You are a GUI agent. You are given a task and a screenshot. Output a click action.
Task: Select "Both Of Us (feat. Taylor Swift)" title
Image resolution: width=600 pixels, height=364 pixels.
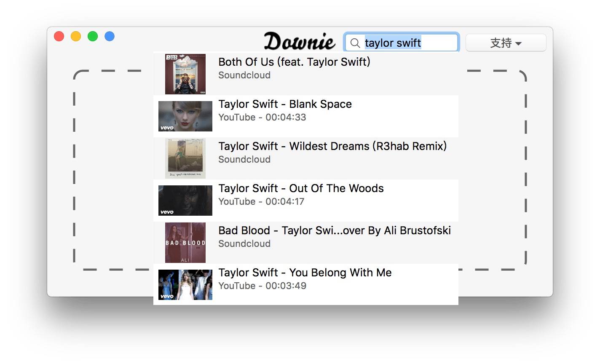point(294,62)
